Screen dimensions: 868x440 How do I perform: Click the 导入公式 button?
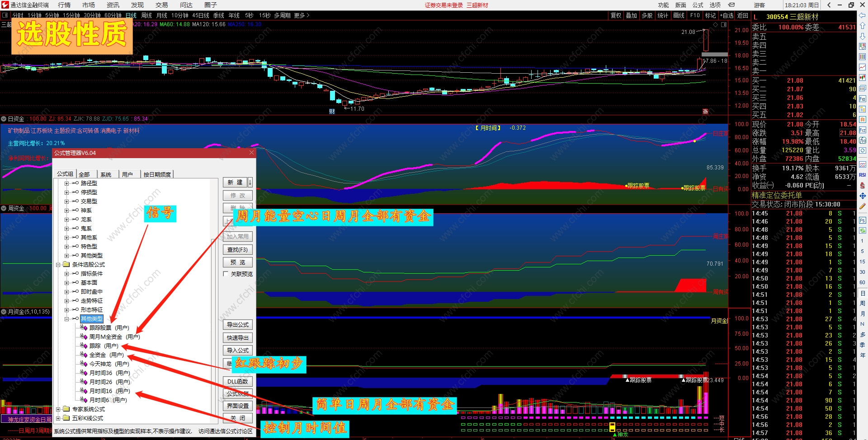[x=237, y=351]
